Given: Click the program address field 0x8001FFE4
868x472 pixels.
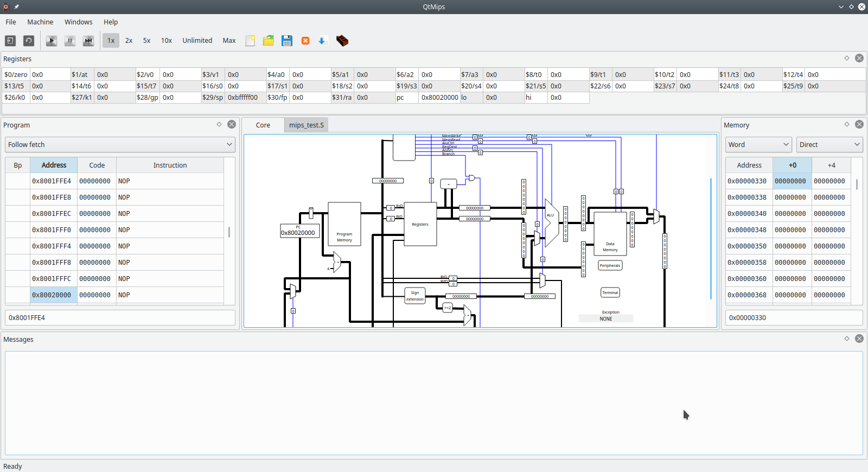Looking at the screenshot, I should coord(120,318).
